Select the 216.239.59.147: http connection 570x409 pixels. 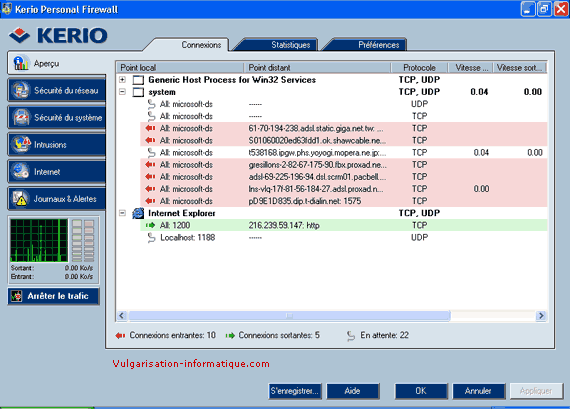(284, 225)
